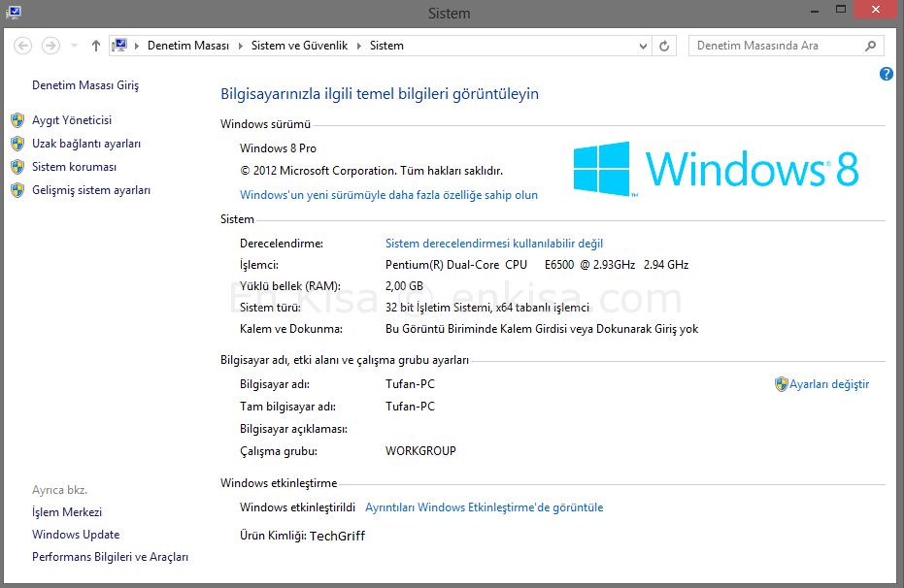Viewport: 904px width, 588px height.
Task: Open Help via blue question mark
Action: 887,74
